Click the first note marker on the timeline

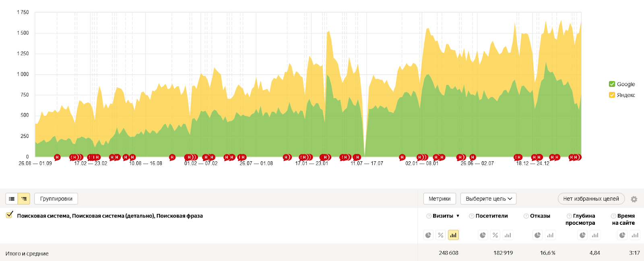(x=57, y=157)
